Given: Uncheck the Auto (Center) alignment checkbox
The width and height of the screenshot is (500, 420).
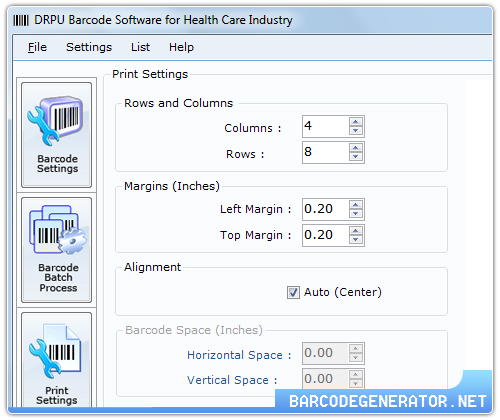Looking at the screenshot, I should pos(293,292).
